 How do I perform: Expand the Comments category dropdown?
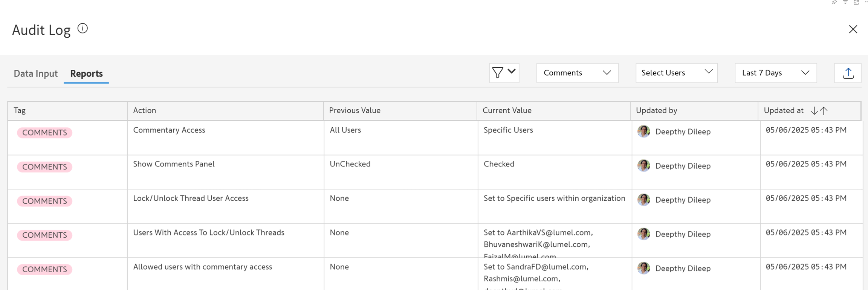[577, 73]
